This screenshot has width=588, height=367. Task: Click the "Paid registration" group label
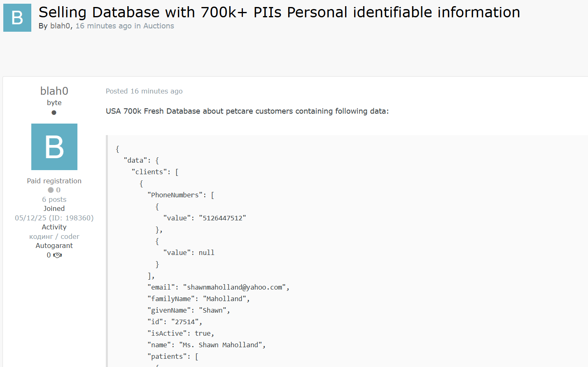[54, 181]
